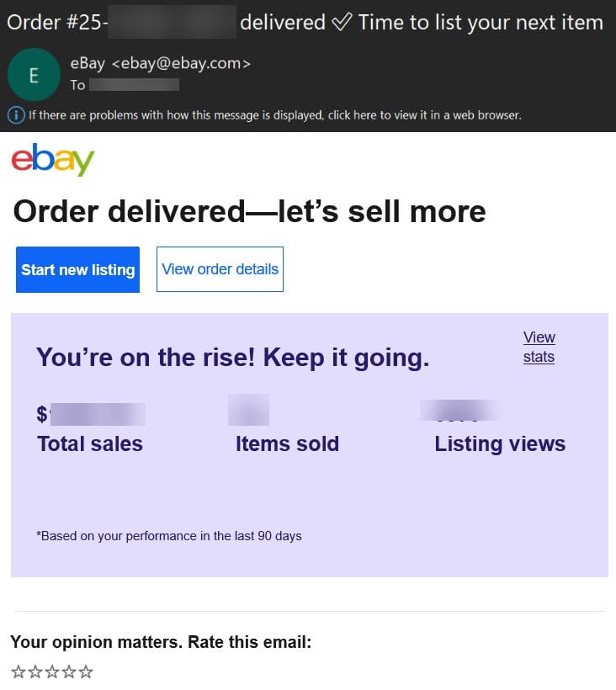Rate this email one star
This screenshot has height=690, width=616.
pyautogui.click(x=18, y=671)
